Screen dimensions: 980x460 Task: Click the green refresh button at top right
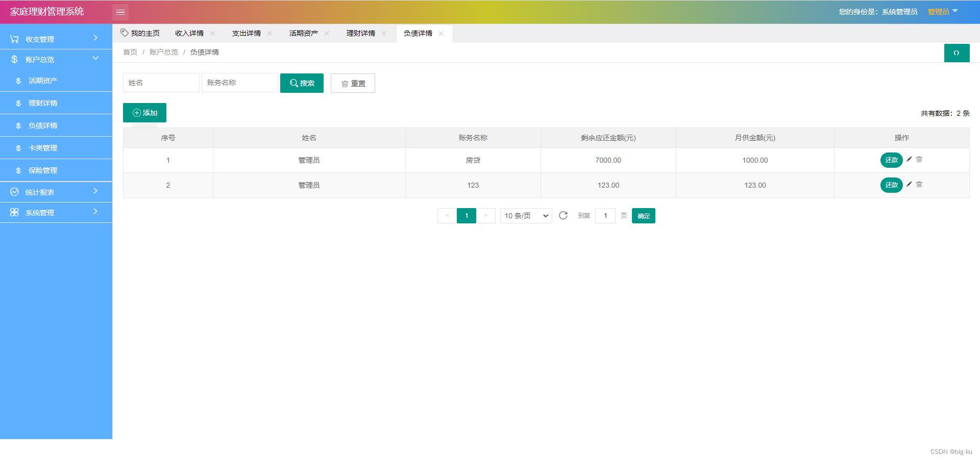(957, 53)
